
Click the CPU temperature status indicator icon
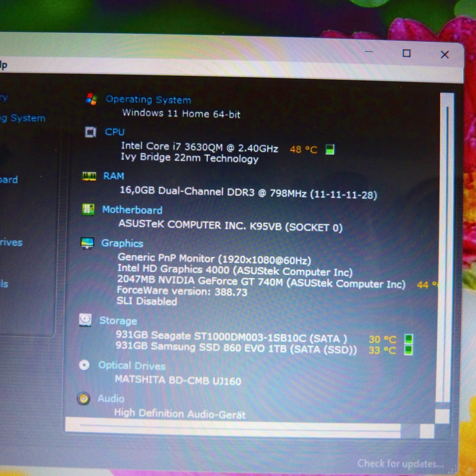pyautogui.click(x=330, y=149)
